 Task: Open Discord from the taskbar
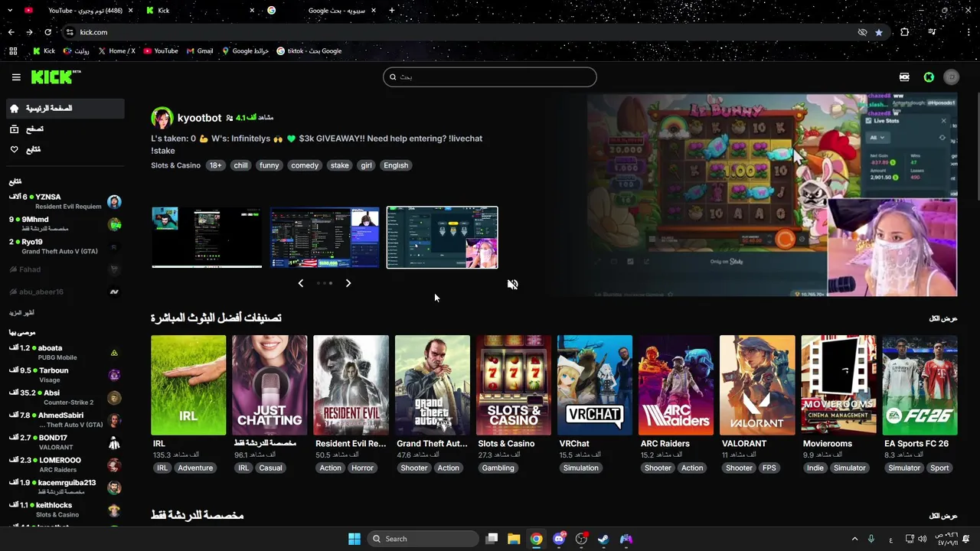[x=559, y=539]
